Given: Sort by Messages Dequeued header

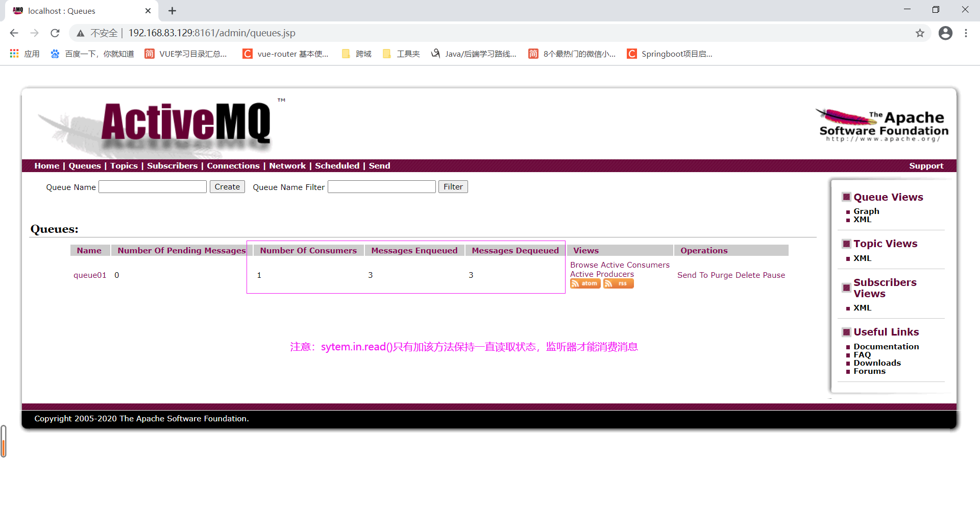Looking at the screenshot, I should pos(515,251).
